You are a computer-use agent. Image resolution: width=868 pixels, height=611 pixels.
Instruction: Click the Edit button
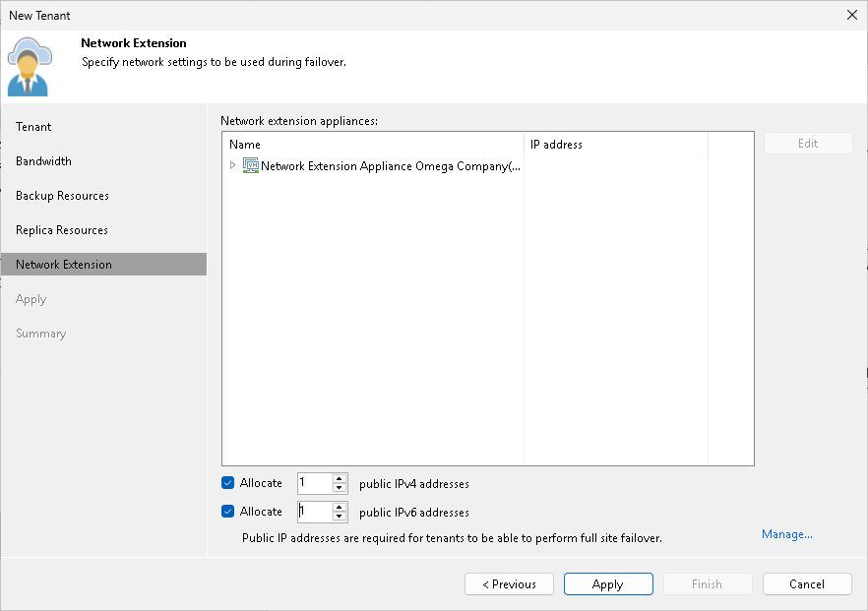pos(807,143)
